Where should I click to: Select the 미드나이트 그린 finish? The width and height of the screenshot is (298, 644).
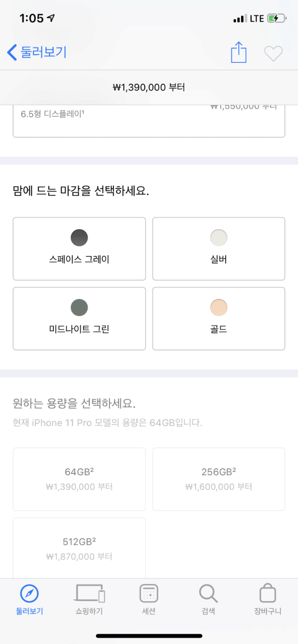79,319
